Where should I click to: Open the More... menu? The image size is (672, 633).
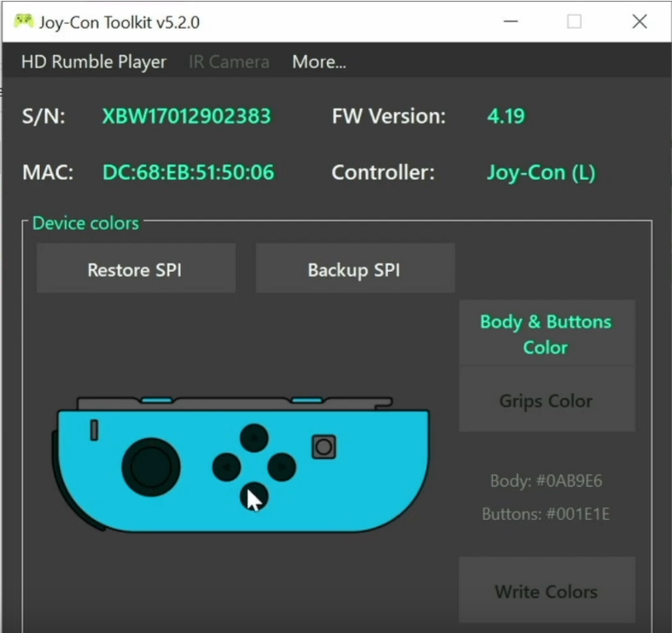tap(319, 62)
